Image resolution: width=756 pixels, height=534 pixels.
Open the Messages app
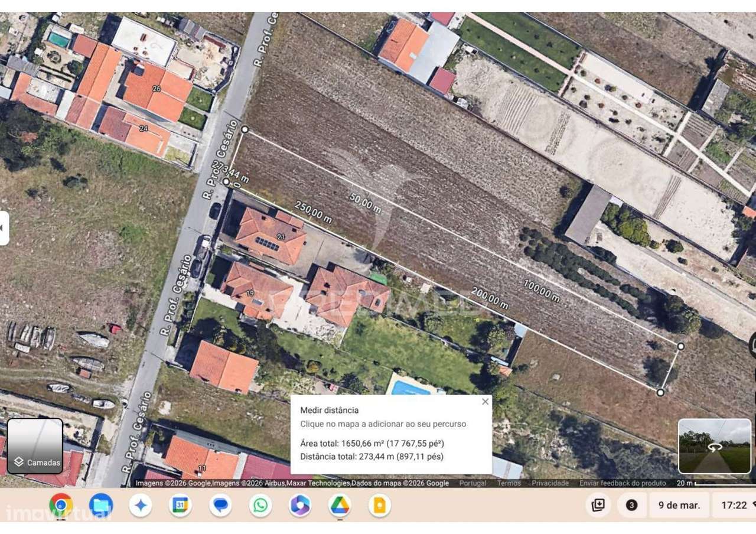[x=220, y=506]
